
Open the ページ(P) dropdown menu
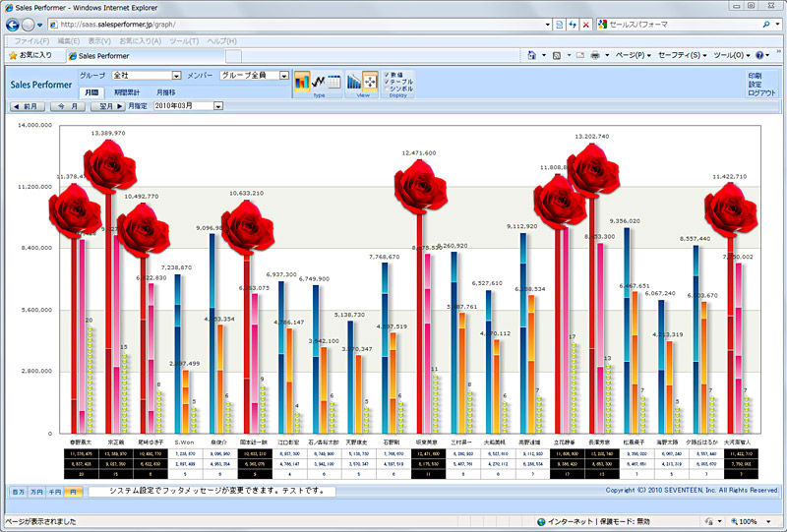[x=634, y=55]
